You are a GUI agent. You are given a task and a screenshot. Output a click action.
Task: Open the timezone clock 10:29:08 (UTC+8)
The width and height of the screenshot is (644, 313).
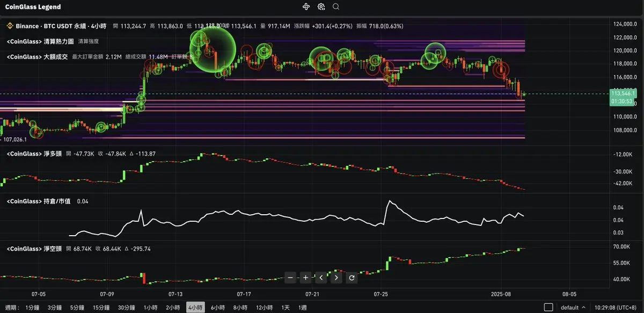click(617, 308)
